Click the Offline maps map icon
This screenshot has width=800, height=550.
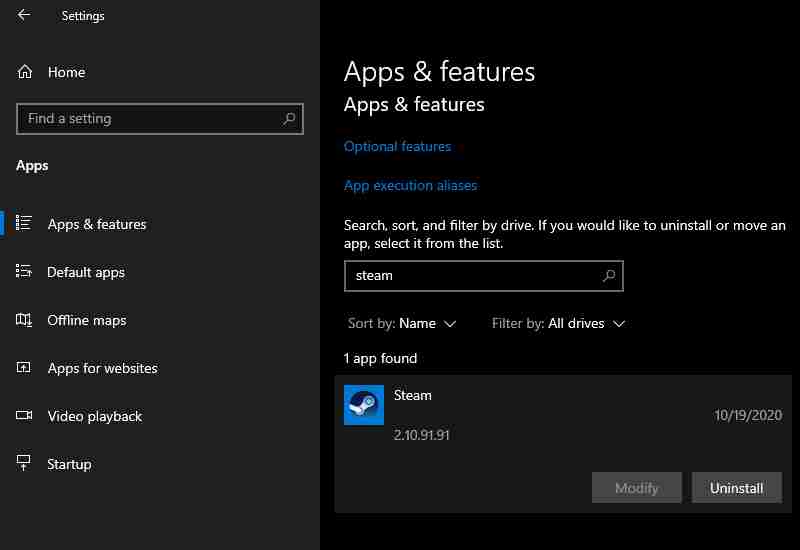[23, 320]
